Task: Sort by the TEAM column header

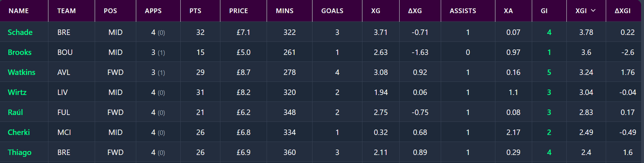Action: (x=66, y=11)
